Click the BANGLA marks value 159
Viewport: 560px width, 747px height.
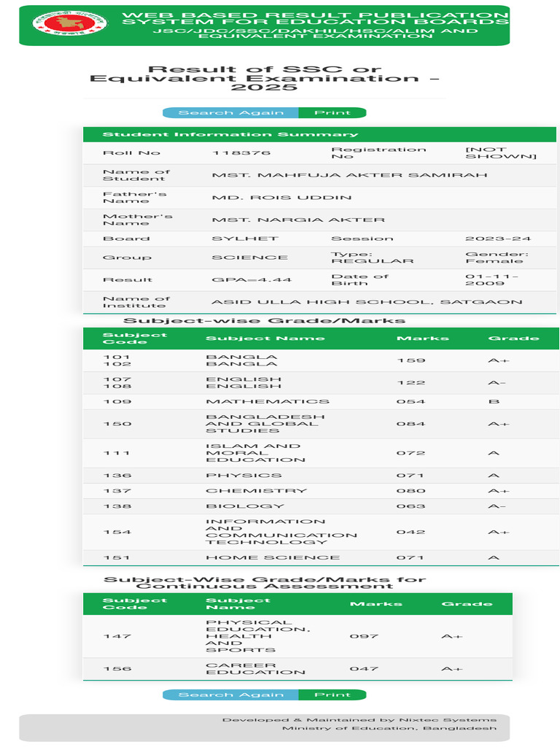(x=411, y=360)
